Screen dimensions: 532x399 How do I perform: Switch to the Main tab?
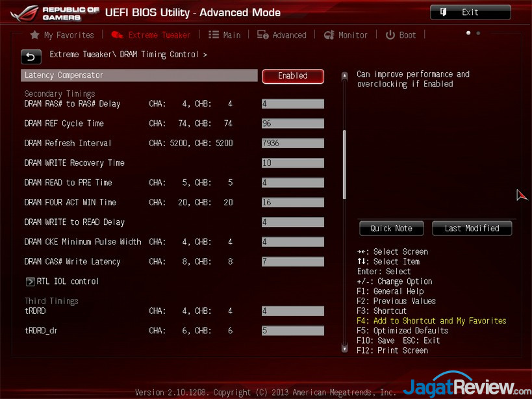pyautogui.click(x=224, y=35)
